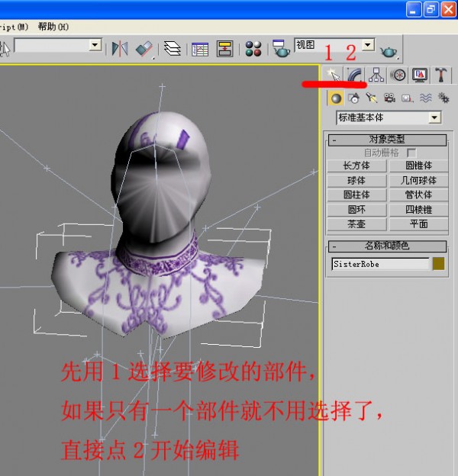Screen dimensions: 458x476
Task: Click the 茶壶 teapot button
Action: [x=356, y=224]
